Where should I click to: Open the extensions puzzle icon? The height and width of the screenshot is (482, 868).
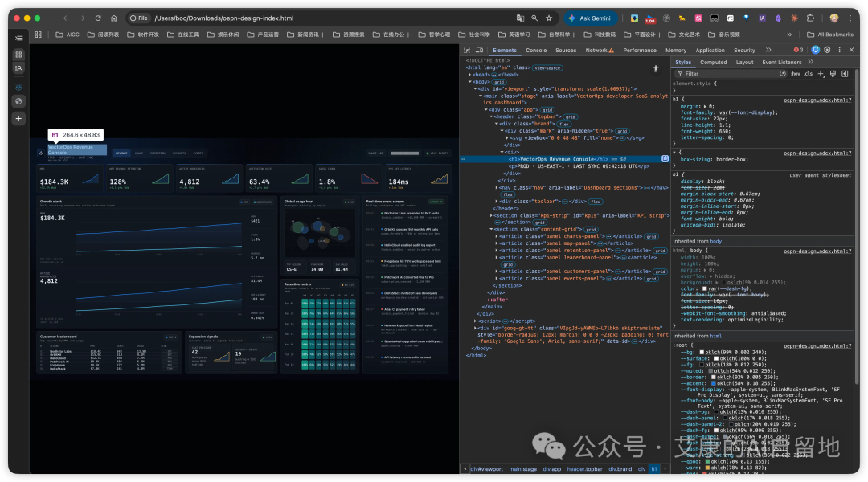(810, 18)
